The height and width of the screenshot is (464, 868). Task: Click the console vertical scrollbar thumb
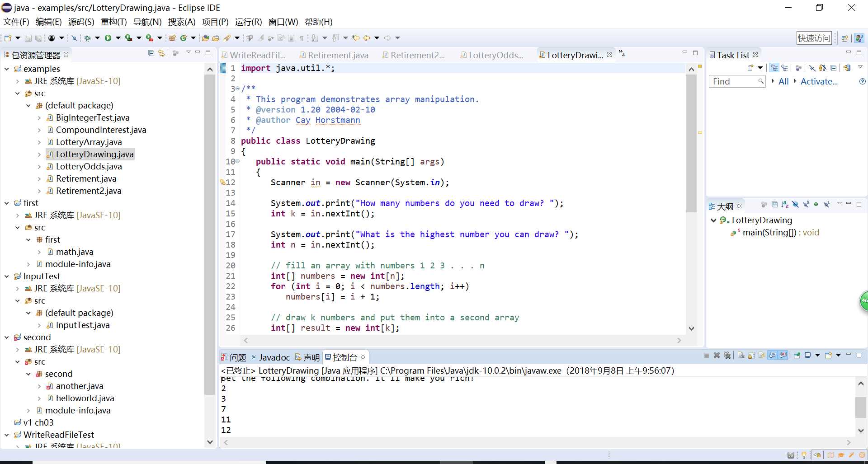(x=861, y=407)
